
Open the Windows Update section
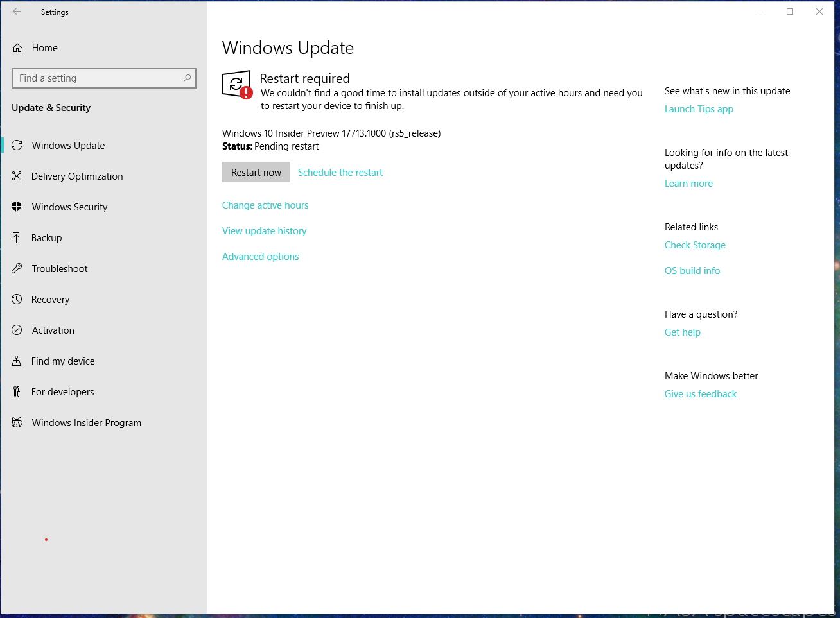click(x=104, y=146)
